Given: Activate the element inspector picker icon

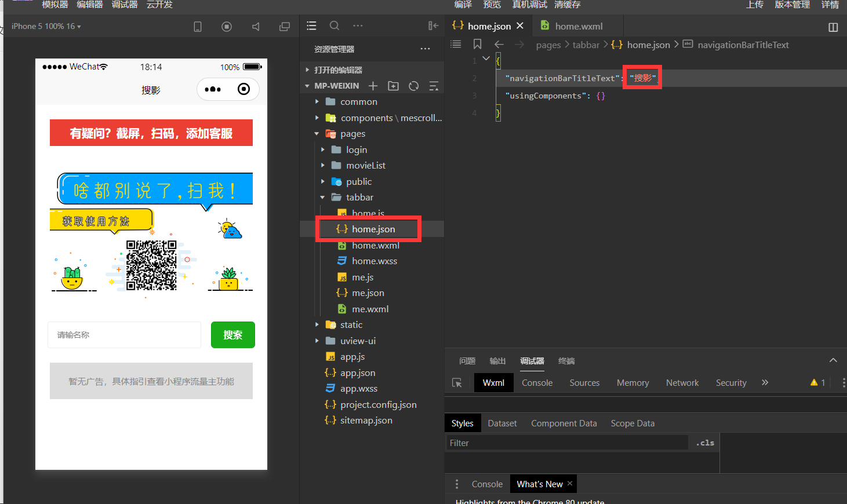Looking at the screenshot, I should (x=457, y=383).
